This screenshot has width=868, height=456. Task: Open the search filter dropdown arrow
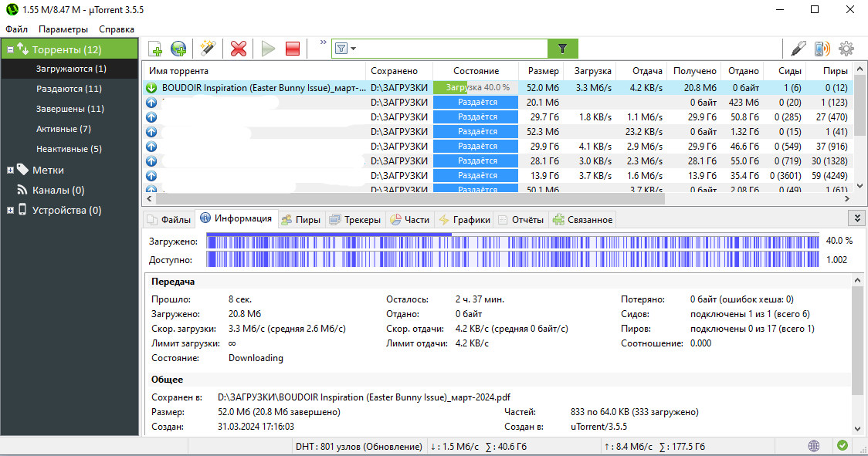coord(354,49)
